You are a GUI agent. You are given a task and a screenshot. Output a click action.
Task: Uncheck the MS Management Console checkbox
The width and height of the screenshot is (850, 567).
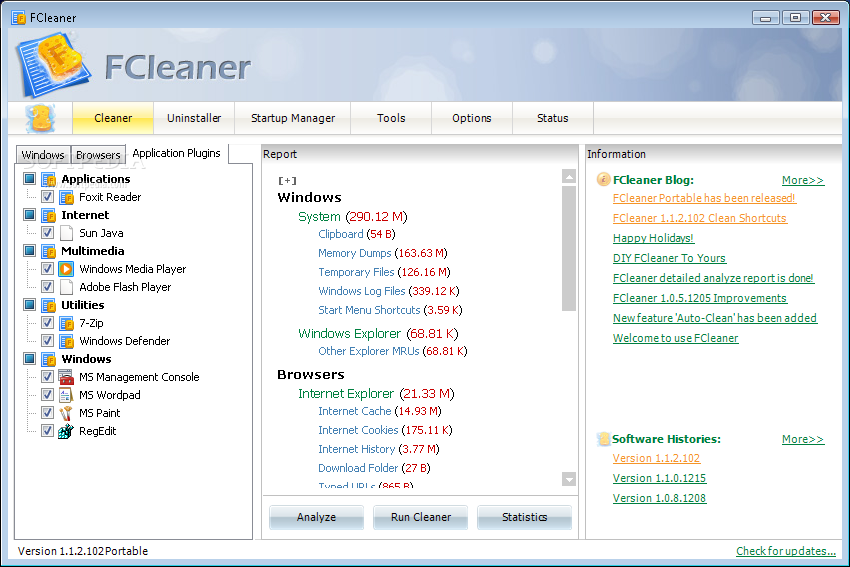click(x=47, y=377)
